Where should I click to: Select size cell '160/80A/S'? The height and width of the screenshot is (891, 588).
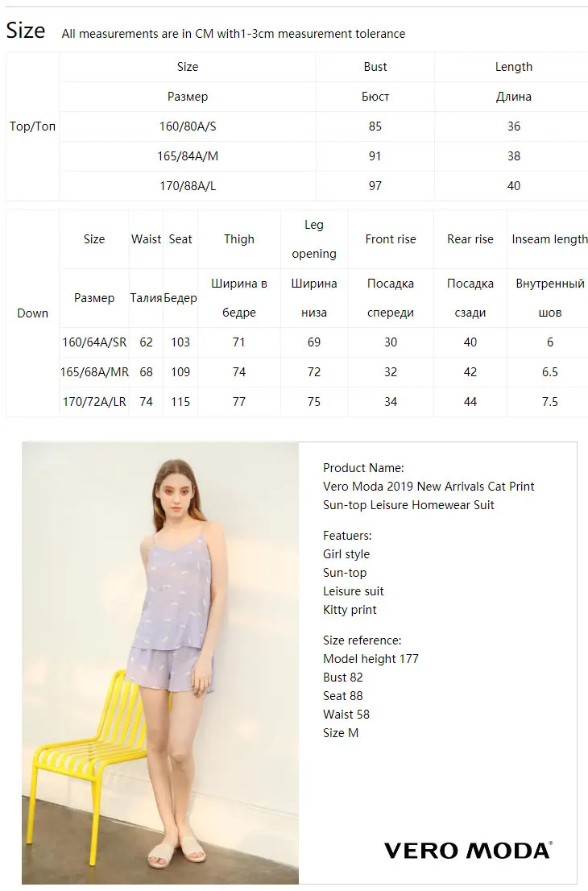point(188,126)
